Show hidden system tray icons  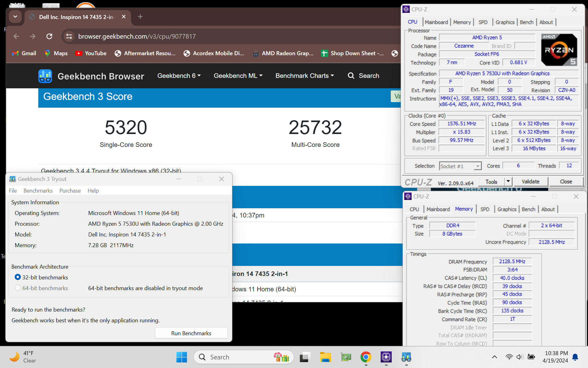pos(494,357)
